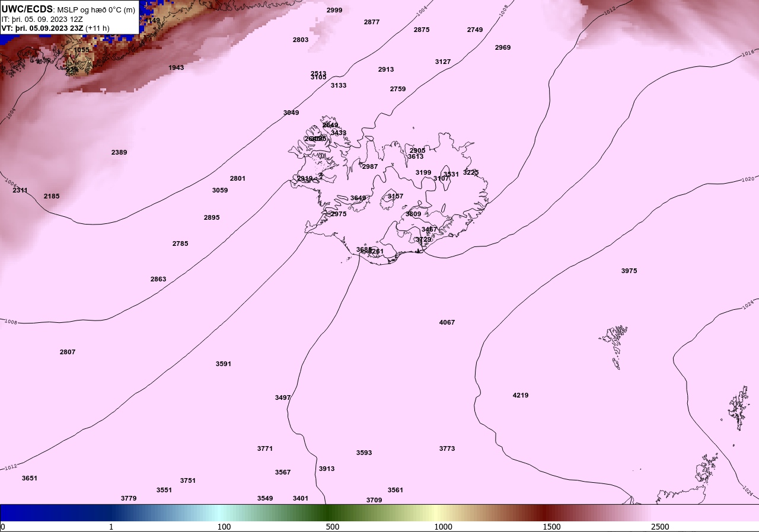Click the 2801 height value
Viewport: 759px width, 532px height.
238,178
